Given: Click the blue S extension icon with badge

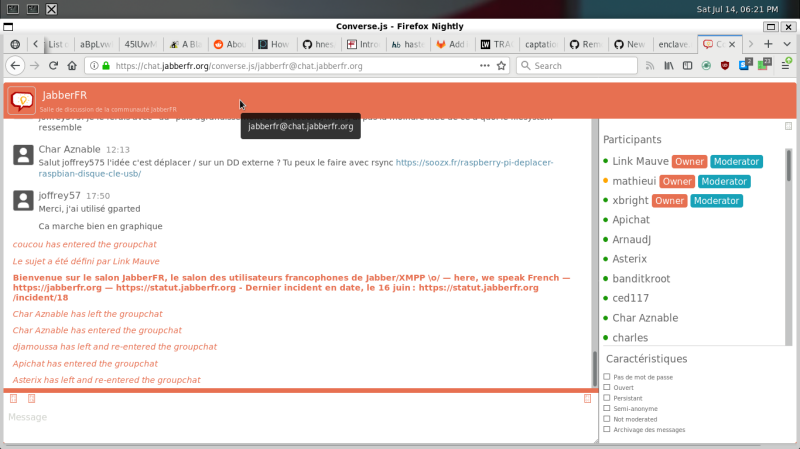Looking at the screenshot, I should (745, 65).
